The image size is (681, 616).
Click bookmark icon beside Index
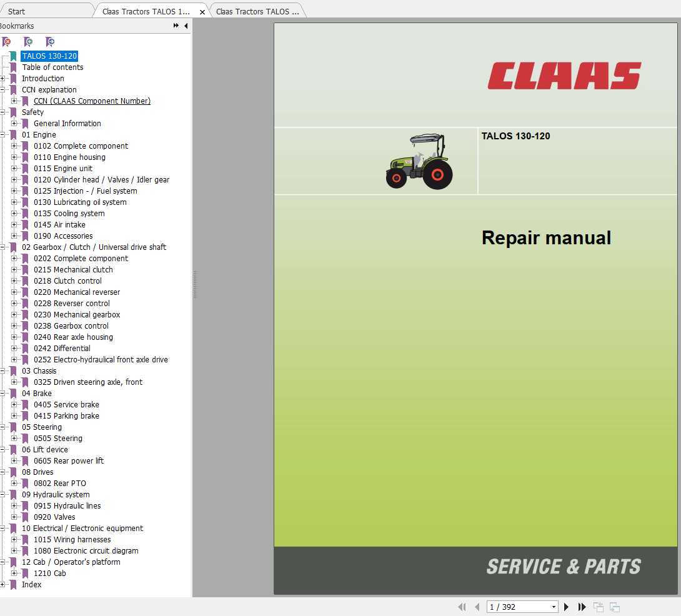(14, 584)
